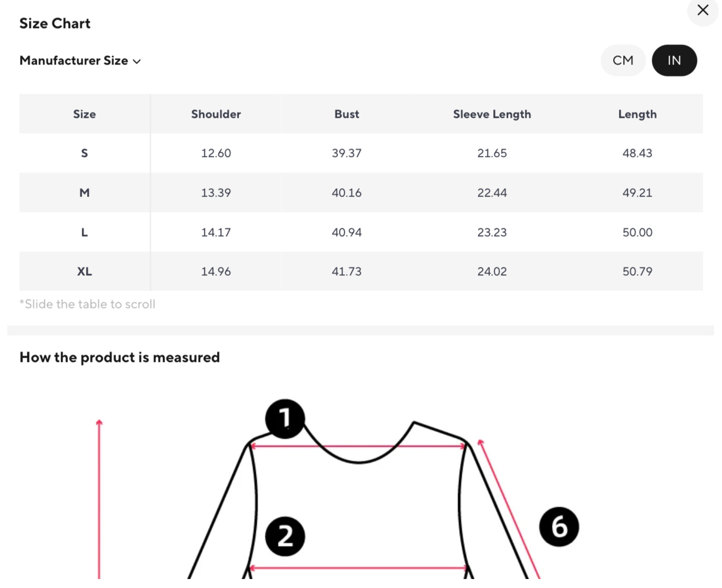Screen dimensions: 722x588
Task: Click the Size Chart title
Action: tap(55, 23)
